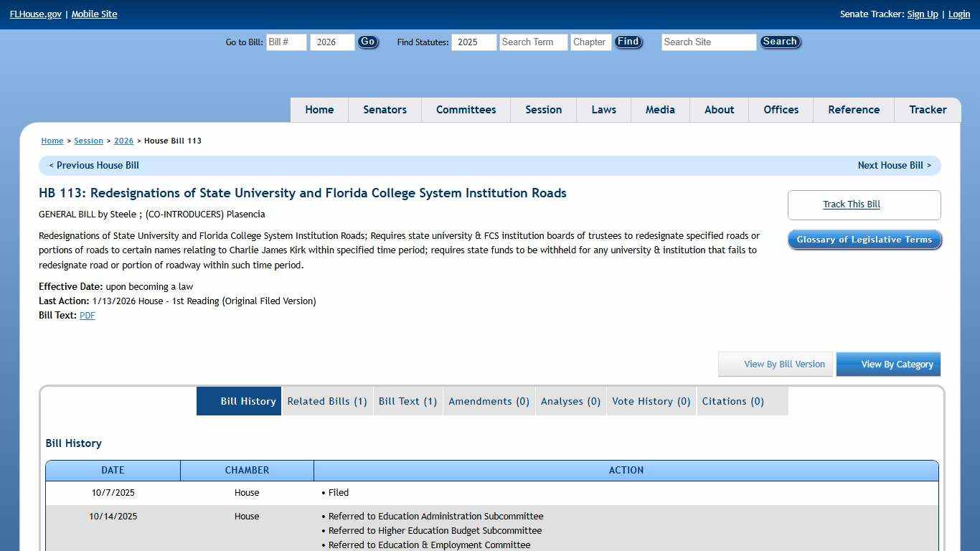980x551 pixels.
Task: Go to Next House Bill
Action: [x=894, y=166]
